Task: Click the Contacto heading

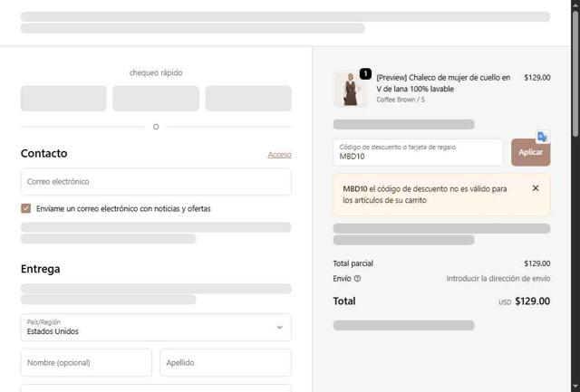Action: click(44, 153)
